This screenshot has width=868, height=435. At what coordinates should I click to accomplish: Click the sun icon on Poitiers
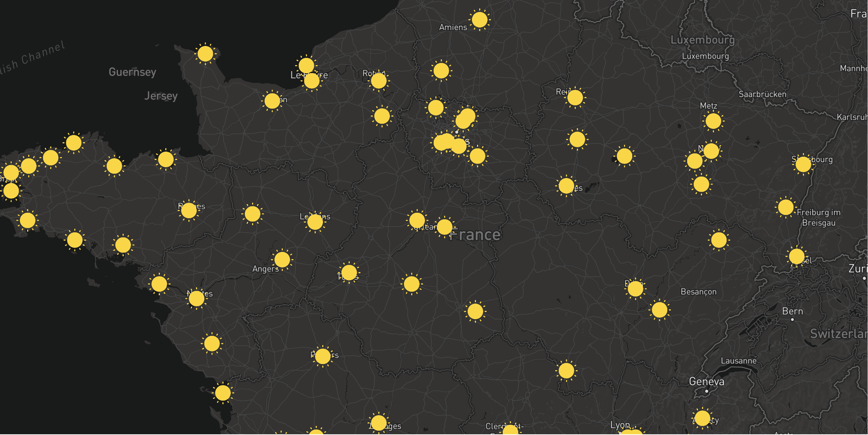322,356
